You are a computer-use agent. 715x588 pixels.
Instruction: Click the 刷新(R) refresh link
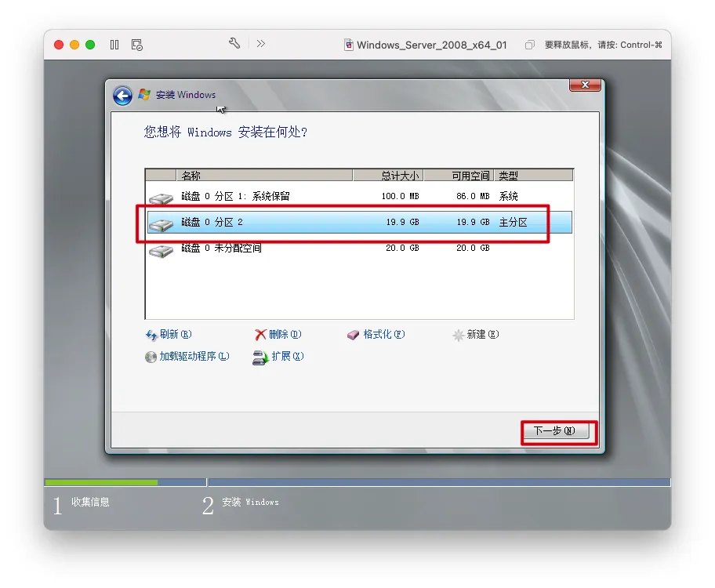click(176, 334)
